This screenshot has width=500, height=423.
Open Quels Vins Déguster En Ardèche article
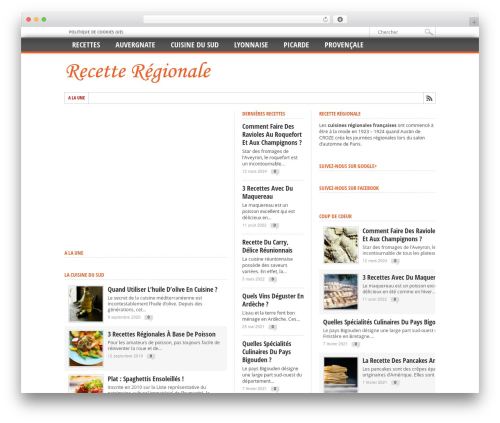273,300
